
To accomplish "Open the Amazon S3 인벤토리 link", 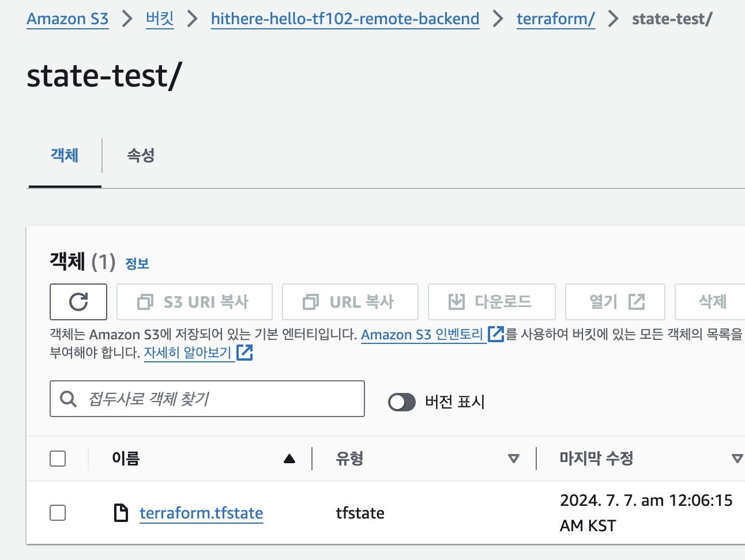I will pyautogui.click(x=422, y=334).
